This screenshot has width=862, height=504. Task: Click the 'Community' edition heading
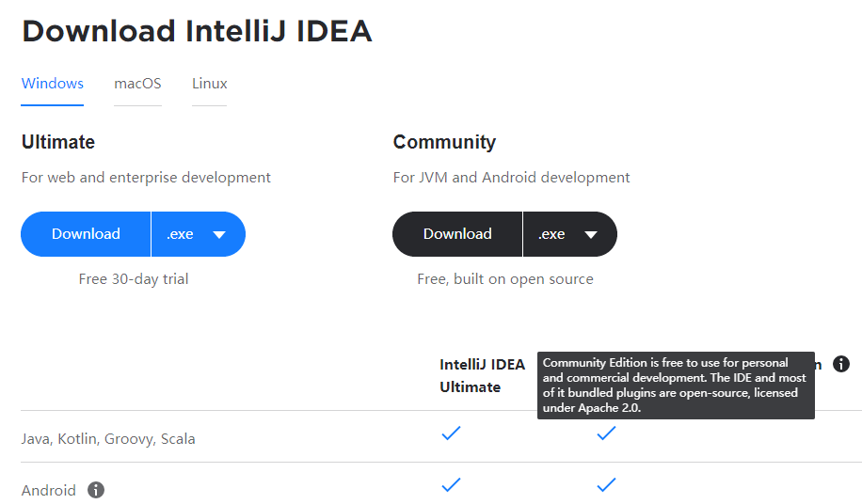444,142
